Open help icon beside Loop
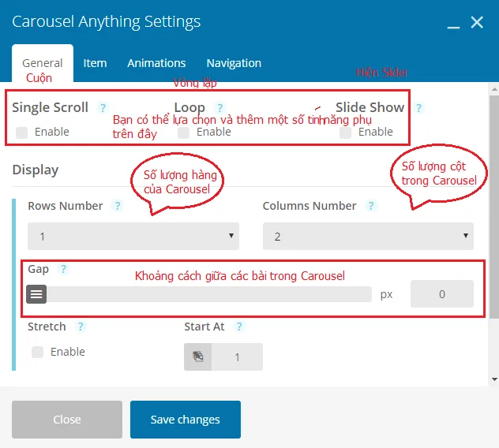This screenshot has width=499, height=448. pyautogui.click(x=219, y=108)
